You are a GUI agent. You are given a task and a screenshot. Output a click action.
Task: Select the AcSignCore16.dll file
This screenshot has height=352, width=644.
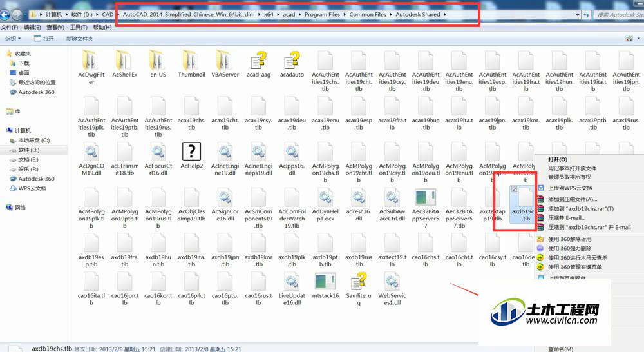pyautogui.click(x=225, y=205)
